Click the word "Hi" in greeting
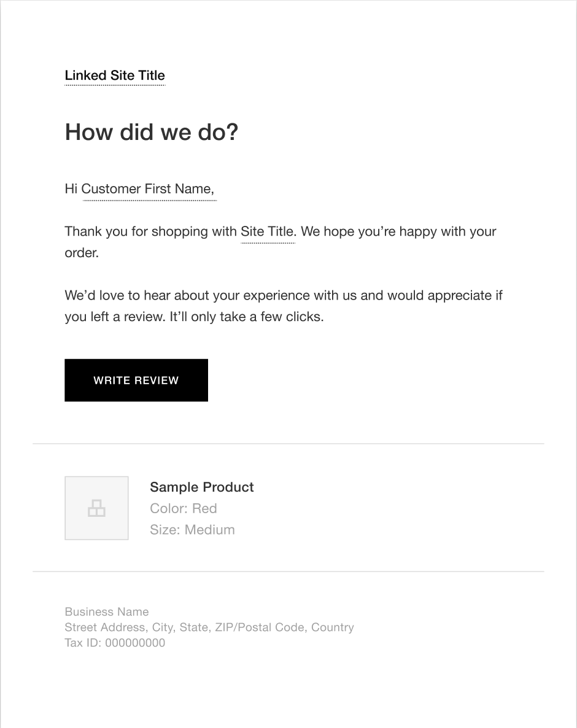This screenshot has height=728, width=577. coord(71,189)
